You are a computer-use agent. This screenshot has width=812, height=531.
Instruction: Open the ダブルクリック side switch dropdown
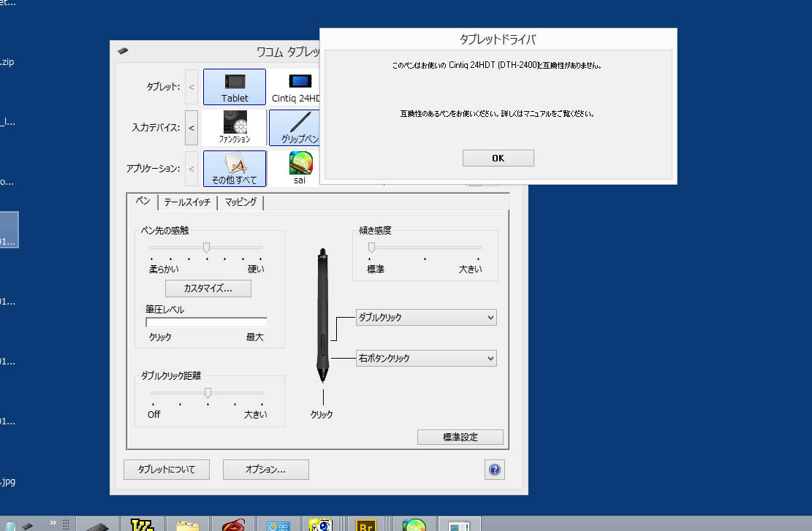[x=426, y=317]
